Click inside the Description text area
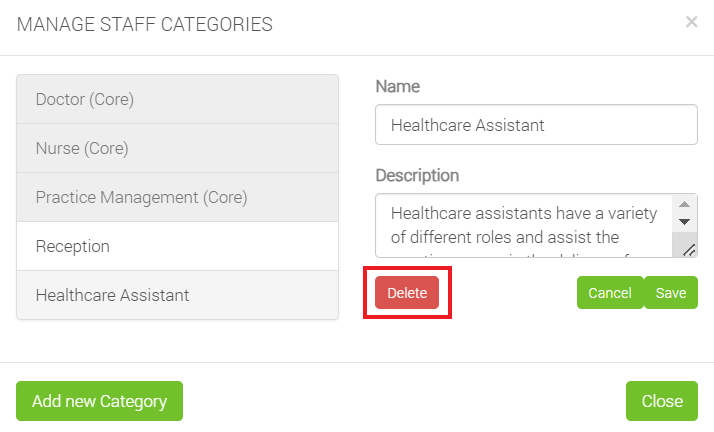Image resolution: width=714 pixels, height=432 pixels. coord(520,225)
